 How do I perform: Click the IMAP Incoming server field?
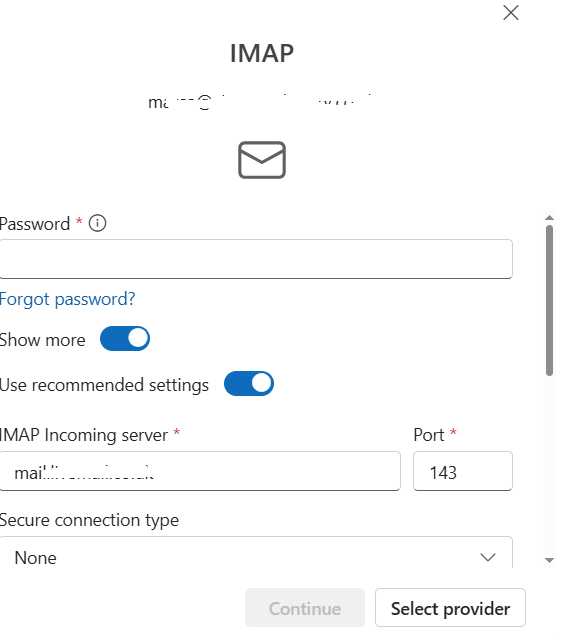click(x=200, y=471)
